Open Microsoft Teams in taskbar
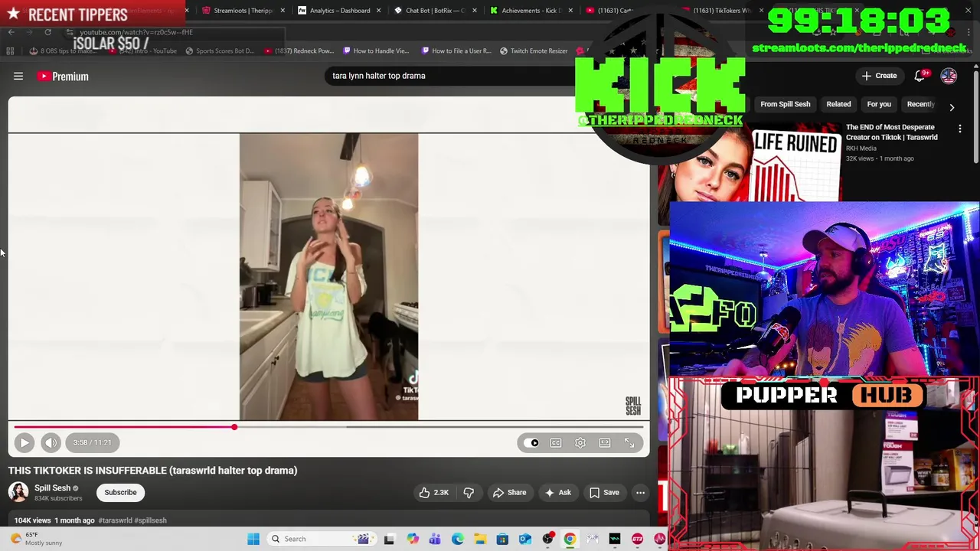980x551 pixels. [x=435, y=539]
